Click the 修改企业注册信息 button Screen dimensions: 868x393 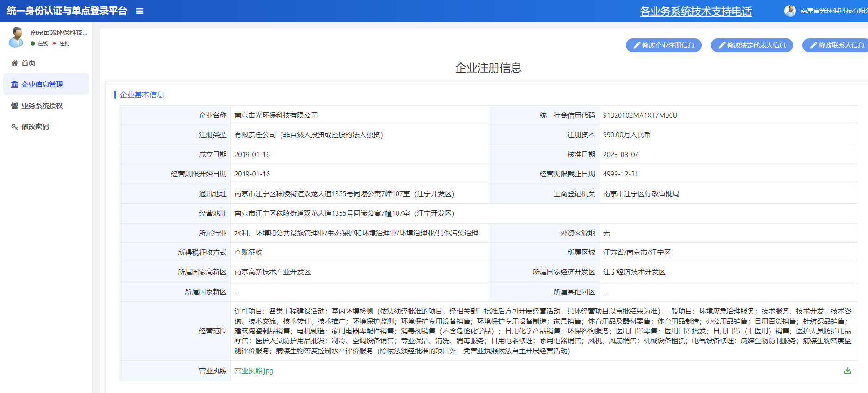point(663,45)
